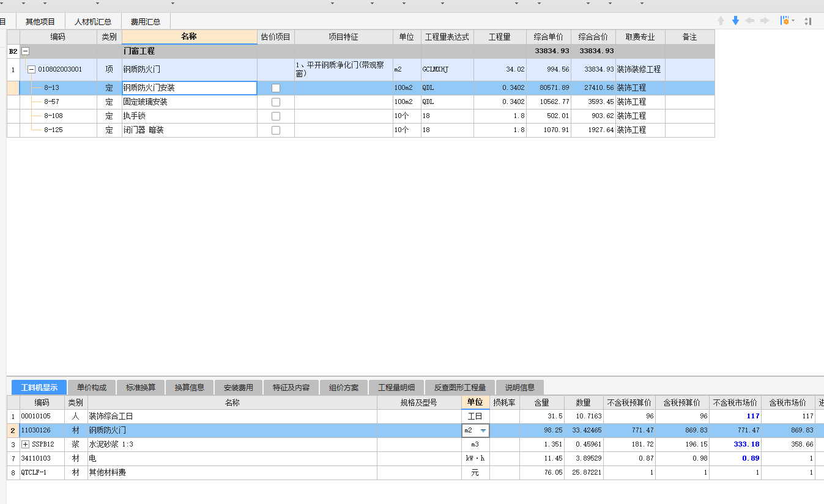
Task: Open the 反查图形工程量 tab
Action: (x=460, y=387)
